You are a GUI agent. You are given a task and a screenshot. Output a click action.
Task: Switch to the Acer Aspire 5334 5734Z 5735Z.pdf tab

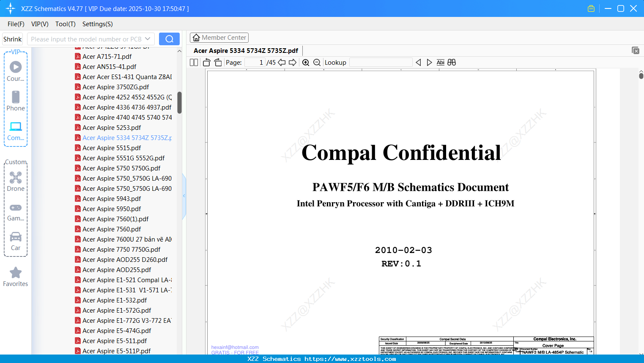click(246, 51)
